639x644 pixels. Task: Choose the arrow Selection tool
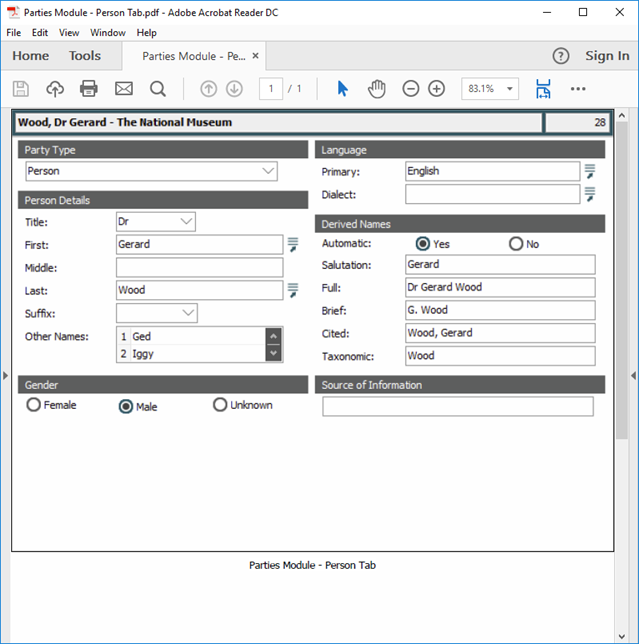pos(342,89)
